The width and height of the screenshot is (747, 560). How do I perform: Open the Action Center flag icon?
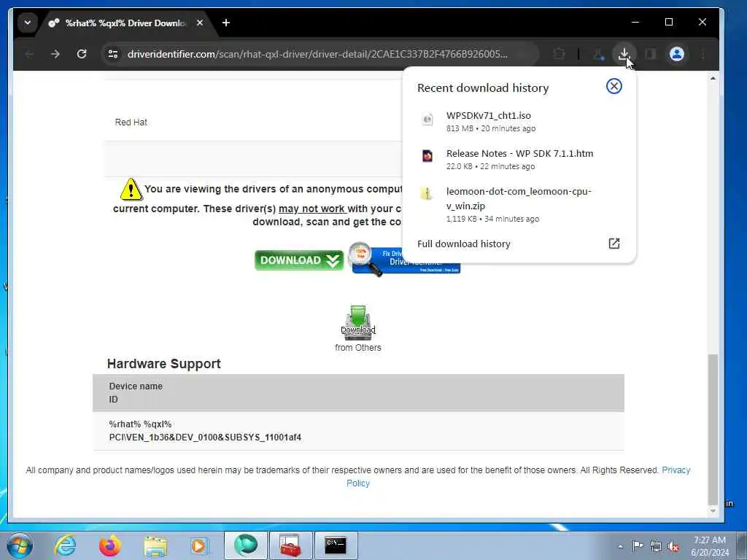pos(637,545)
